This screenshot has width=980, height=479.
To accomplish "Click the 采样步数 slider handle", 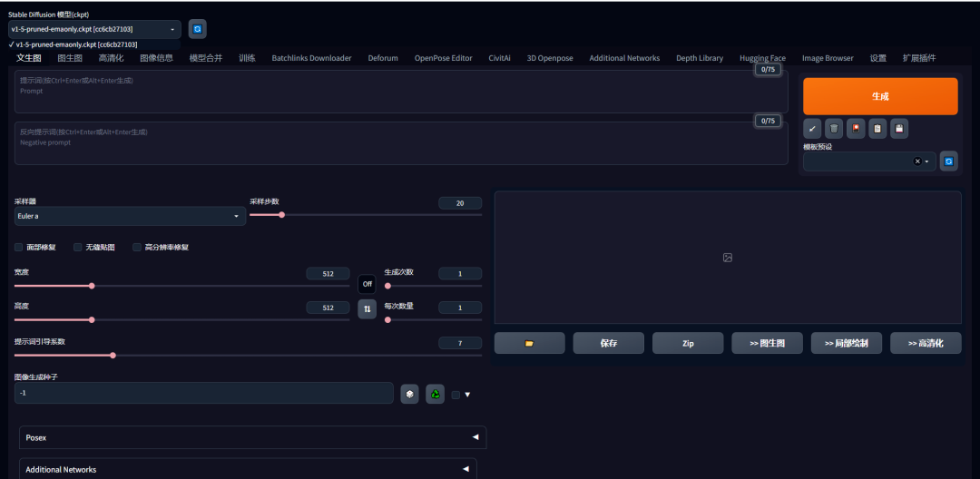I will pyautogui.click(x=281, y=215).
